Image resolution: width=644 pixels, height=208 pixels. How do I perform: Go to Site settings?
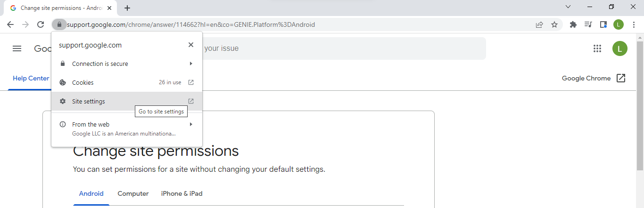point(127,101)
